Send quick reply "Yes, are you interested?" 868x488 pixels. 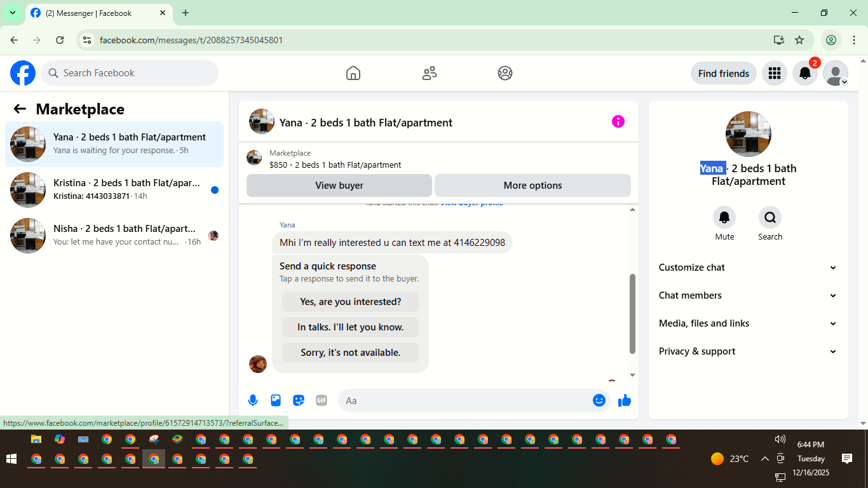point(351,302)
